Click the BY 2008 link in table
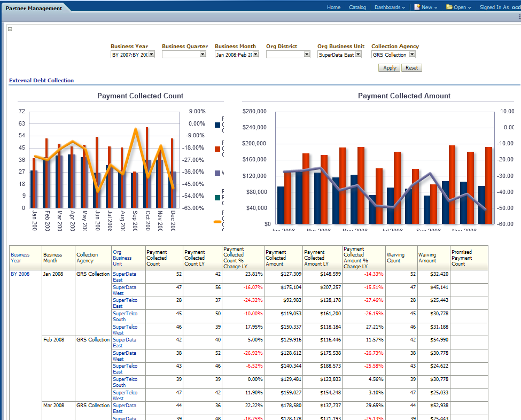 (x=20, y=274)
